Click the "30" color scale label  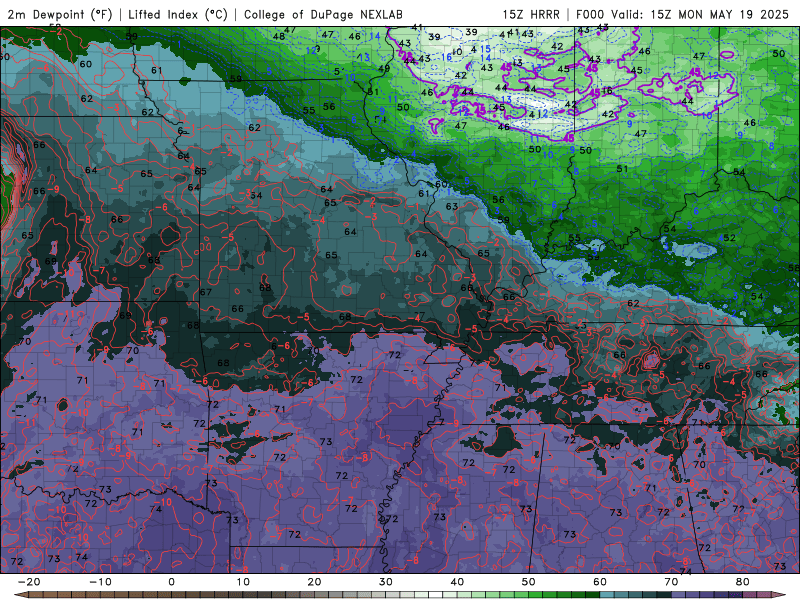386,582
